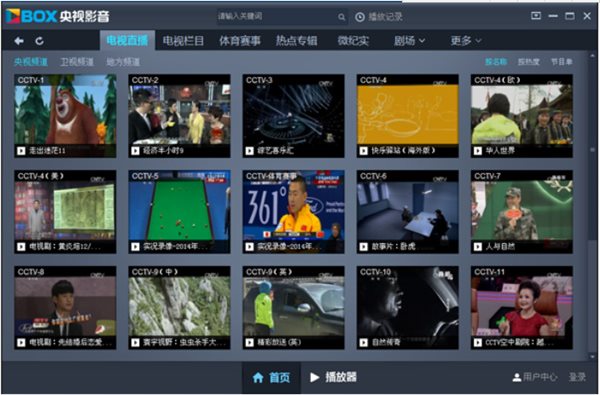Open the CCTV-7 channel thumbnail
600x395 pixels.
(x=522, y=212)
